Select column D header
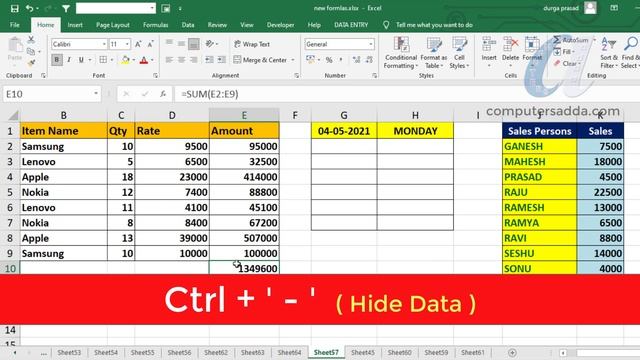The height and width of the screenshot is (360, 640). 172,116
